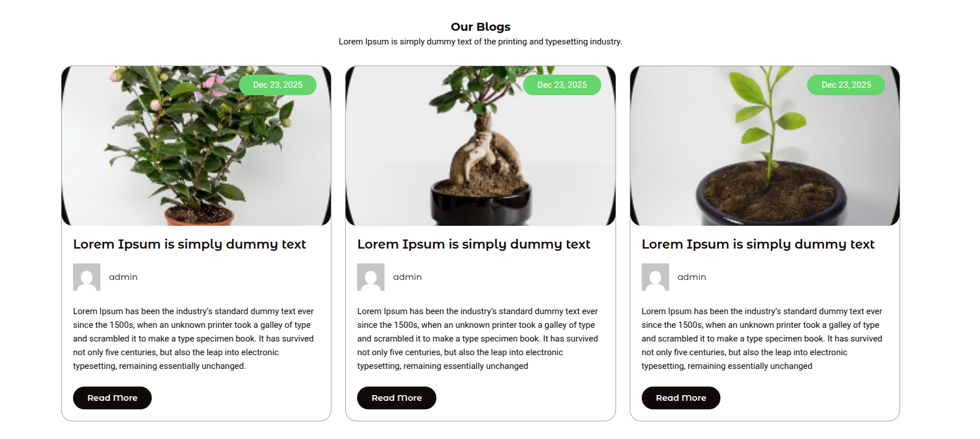Click the first blog card's admin avatar icon
Viewport: 980px width, 439px height.
(87, 277)
